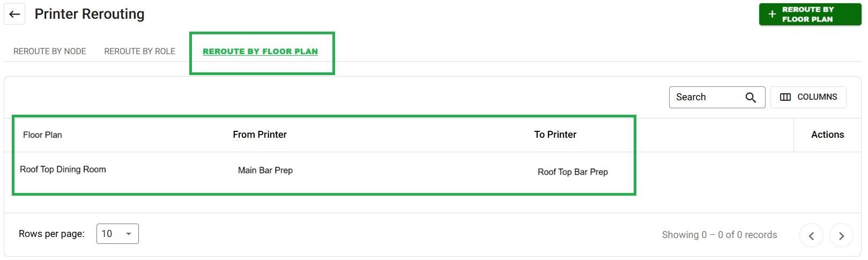The height and width of the screenshot is (260, 868).
Task: Sort by To Printer column header
Action: tap(555, 135)
